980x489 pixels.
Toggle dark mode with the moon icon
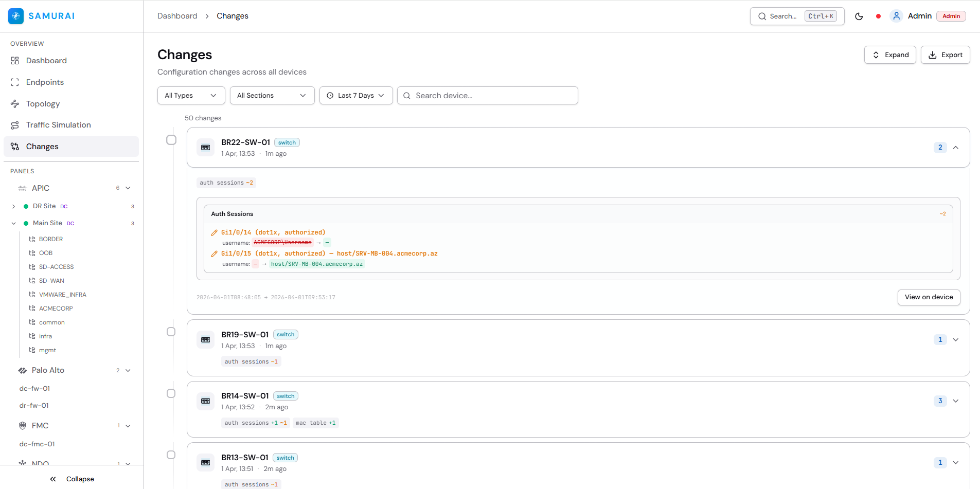859,16
